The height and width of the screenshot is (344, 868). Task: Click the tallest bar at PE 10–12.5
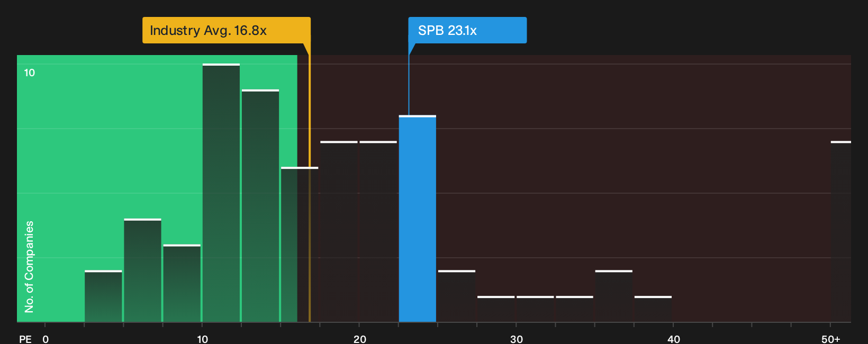[221, 193]
